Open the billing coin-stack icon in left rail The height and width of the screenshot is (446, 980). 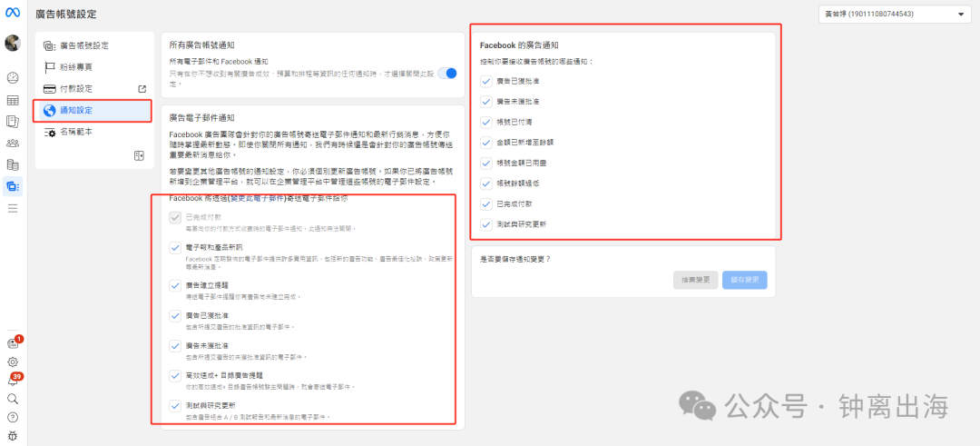13,164
